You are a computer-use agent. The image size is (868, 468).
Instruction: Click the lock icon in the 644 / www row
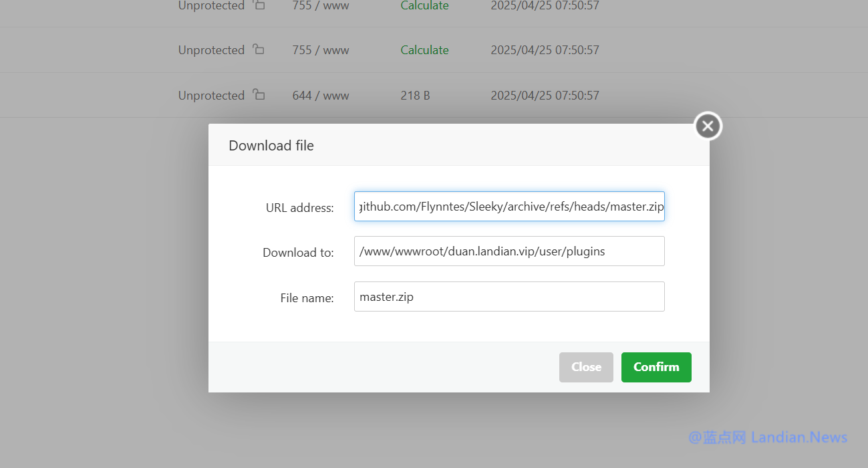259,95
